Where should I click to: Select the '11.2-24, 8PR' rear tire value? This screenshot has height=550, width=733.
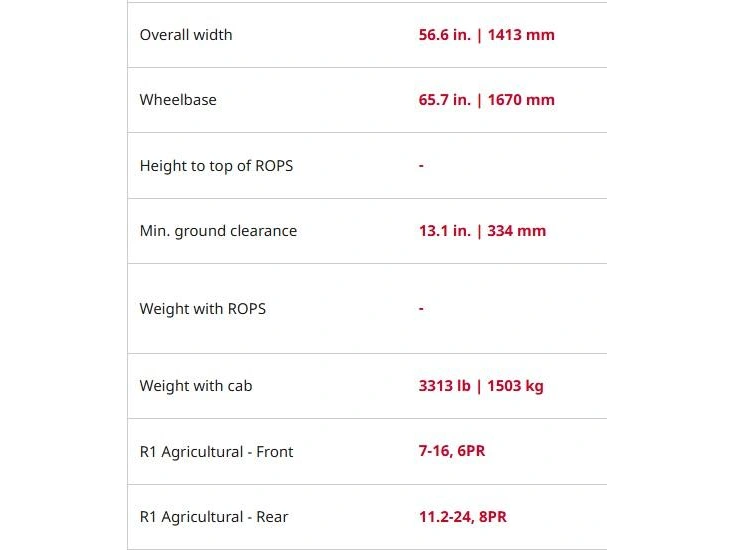tap(462, 517)
